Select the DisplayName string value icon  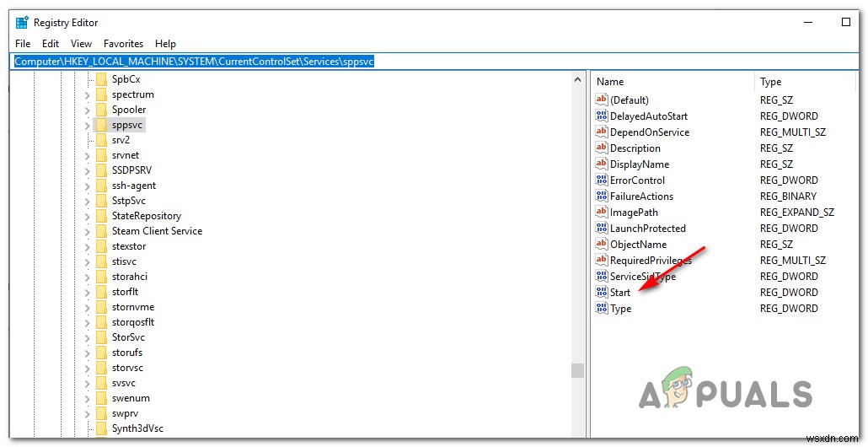[601, 164]
